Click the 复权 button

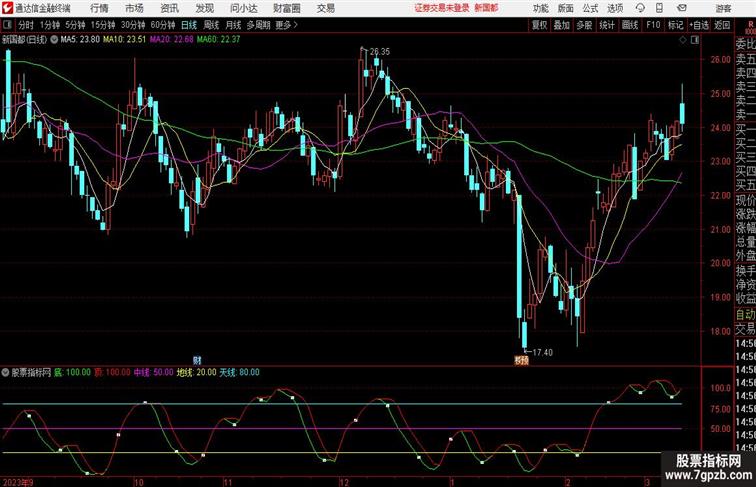pos(539,25)
